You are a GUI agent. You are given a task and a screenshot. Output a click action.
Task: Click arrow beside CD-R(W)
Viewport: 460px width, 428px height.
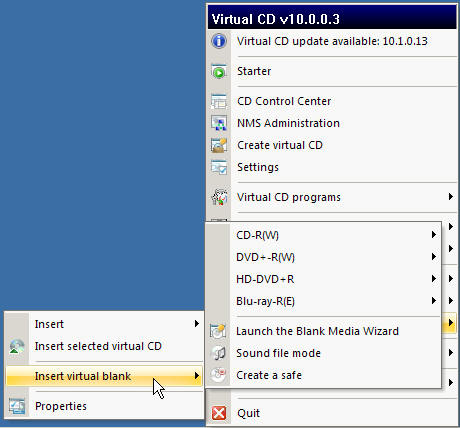click(434, 235)
